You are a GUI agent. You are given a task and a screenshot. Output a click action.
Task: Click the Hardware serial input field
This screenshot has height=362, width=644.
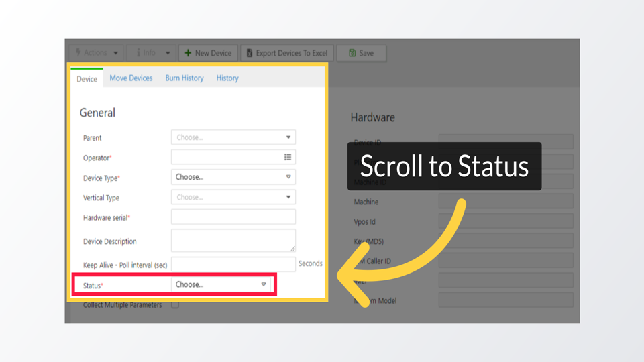click(x=233, y=217)
